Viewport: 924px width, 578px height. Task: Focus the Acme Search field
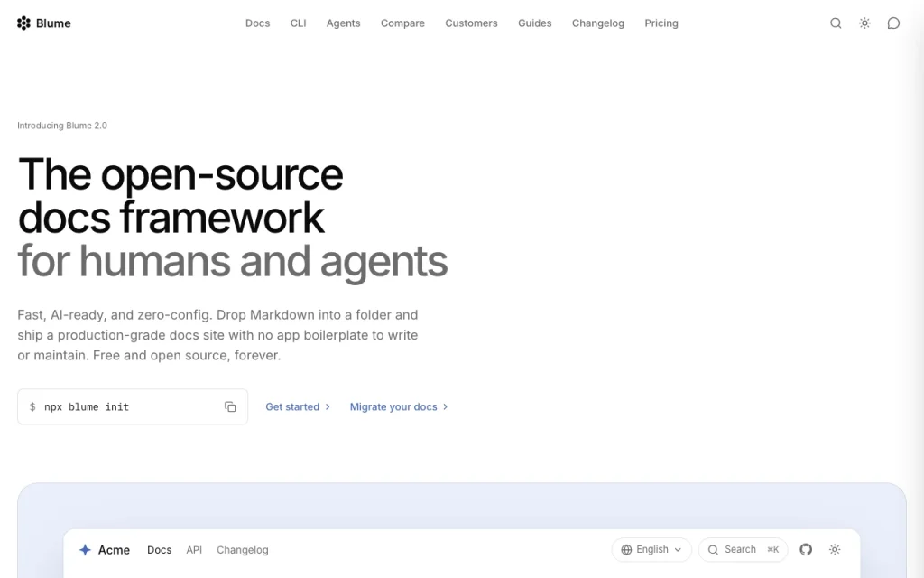pyautogui.click(x=743, y=550)
